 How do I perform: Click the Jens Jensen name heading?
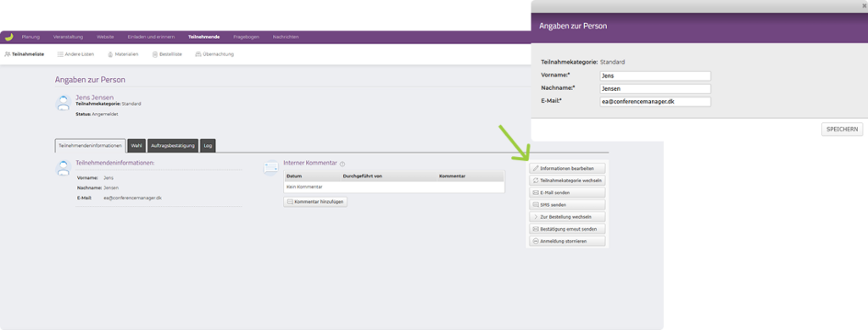click(x=95, y=98)
